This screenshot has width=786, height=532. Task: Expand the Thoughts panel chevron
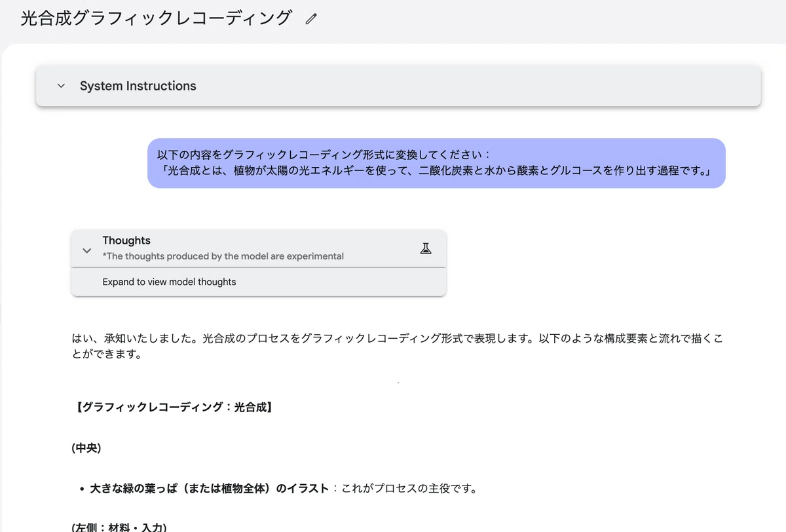86,250
